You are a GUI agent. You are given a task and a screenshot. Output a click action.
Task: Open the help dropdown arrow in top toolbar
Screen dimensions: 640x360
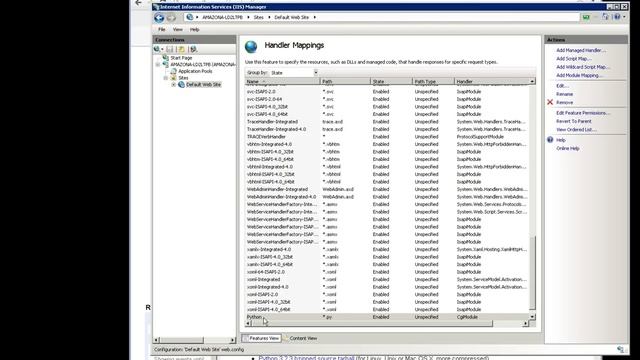pyautogui.click(x=624, y=17)
